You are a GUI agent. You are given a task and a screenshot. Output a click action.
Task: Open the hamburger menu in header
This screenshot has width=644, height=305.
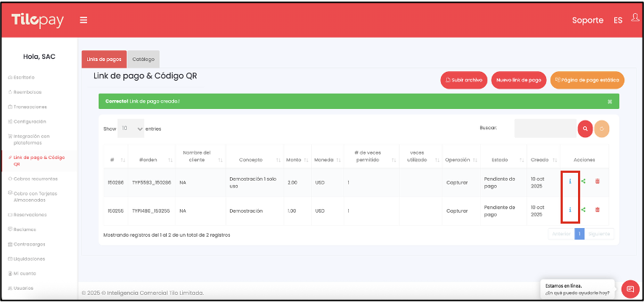[84, 20]
